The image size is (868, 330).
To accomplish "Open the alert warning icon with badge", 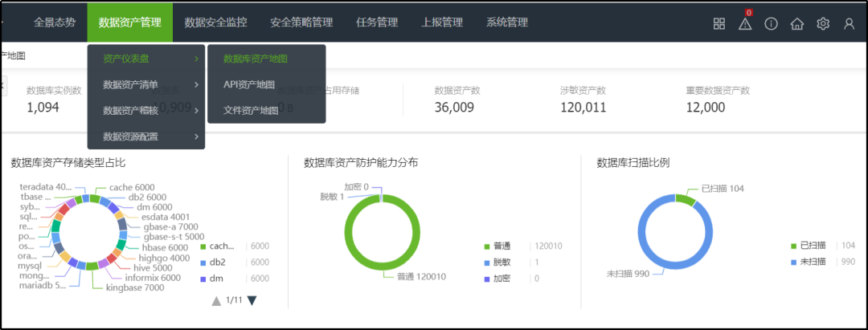I will 745,23.
